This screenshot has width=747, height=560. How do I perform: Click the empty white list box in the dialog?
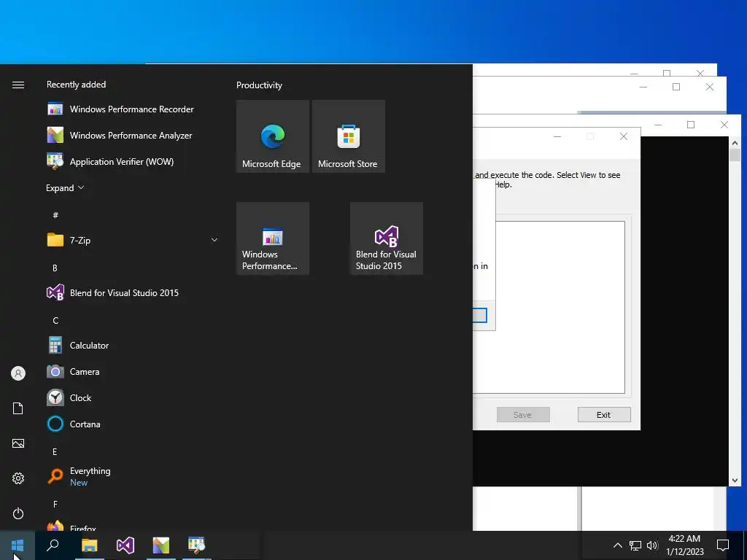click(x=560, y=307)
